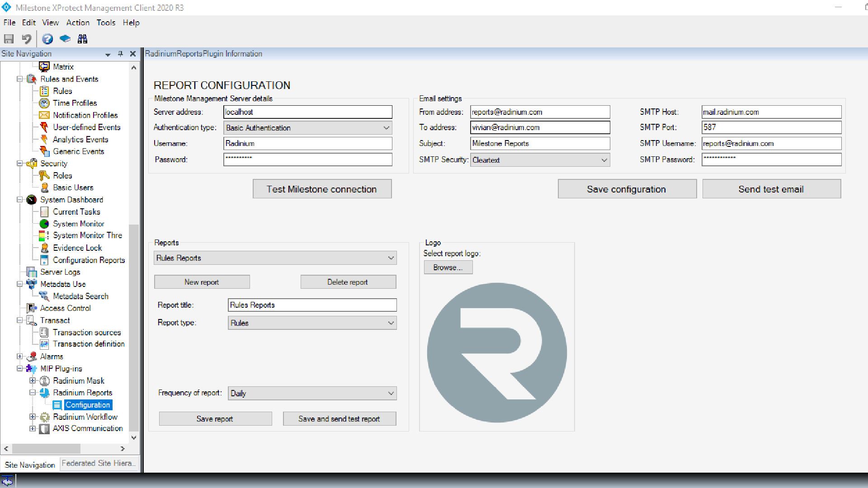Click the Notification Profiles envelope icon
This screenshot has width=868, height=488.
[x=44, y=115]
